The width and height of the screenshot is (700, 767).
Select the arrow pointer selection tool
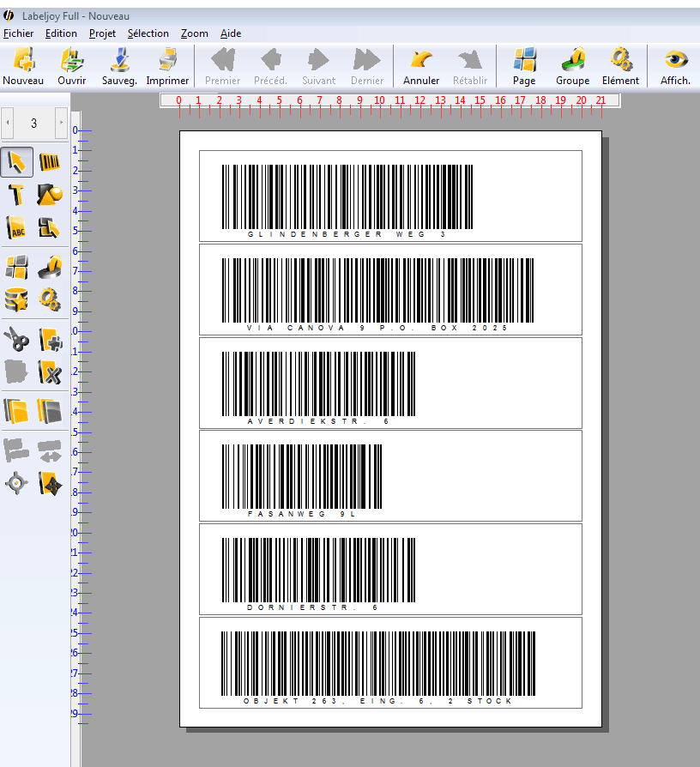point(17,162)
